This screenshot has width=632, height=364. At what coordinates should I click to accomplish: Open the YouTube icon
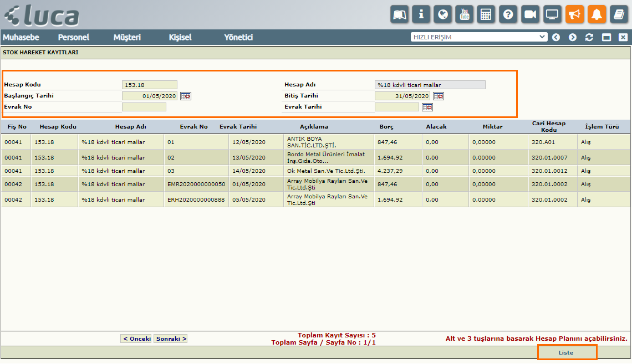coord(465,14)
